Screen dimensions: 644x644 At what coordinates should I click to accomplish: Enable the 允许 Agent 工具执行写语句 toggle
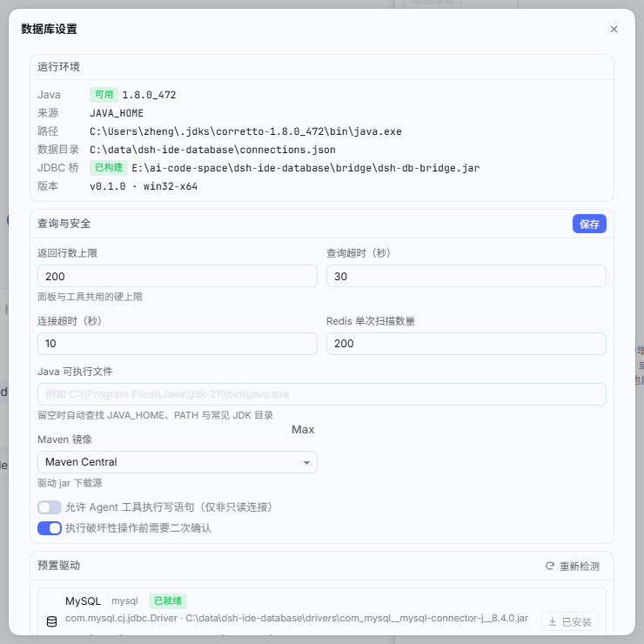coord(50,507)
